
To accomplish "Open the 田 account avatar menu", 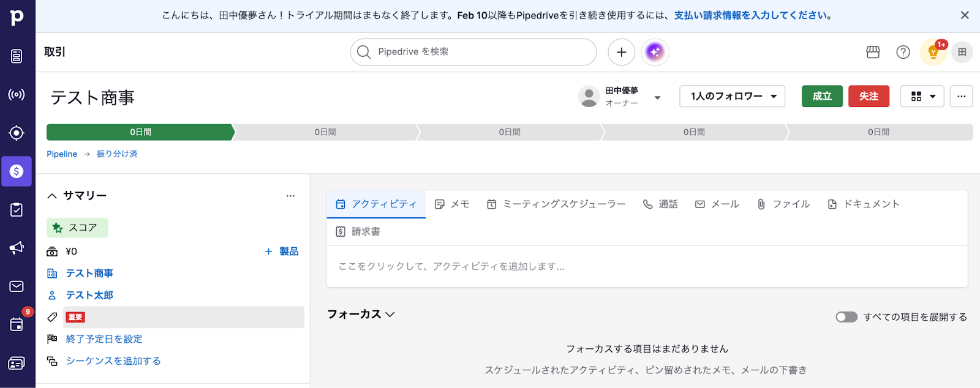I will click(962, 52).
